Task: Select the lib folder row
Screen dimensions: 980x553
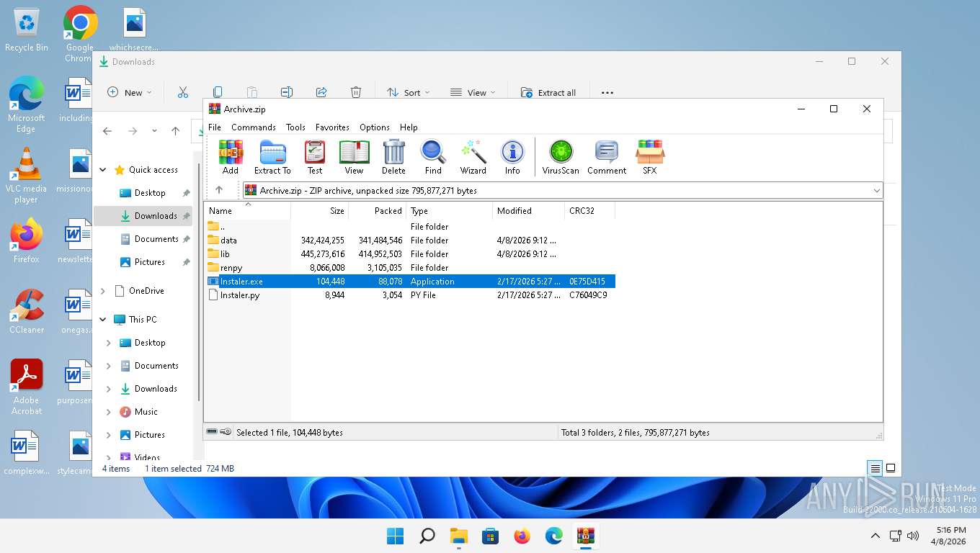Action: click(x=410, y=254)
